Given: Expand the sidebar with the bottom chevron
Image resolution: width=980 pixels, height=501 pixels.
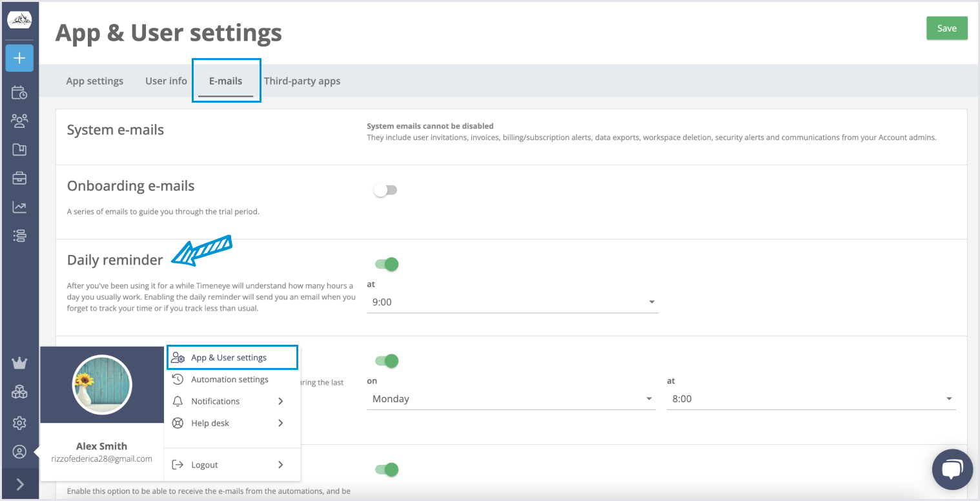Looking at the screenshot, I should click(x=19, y=484).
